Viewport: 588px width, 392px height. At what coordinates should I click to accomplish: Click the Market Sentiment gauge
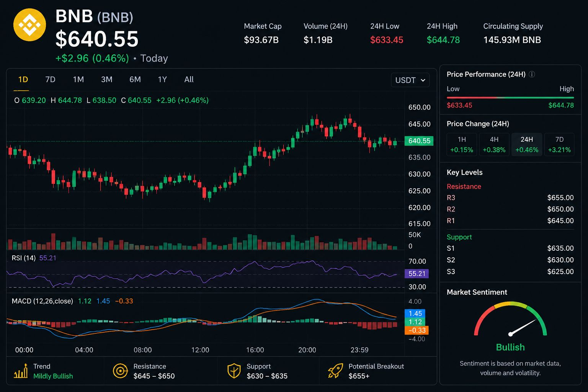pyautogui.click(x=510, y=319)
